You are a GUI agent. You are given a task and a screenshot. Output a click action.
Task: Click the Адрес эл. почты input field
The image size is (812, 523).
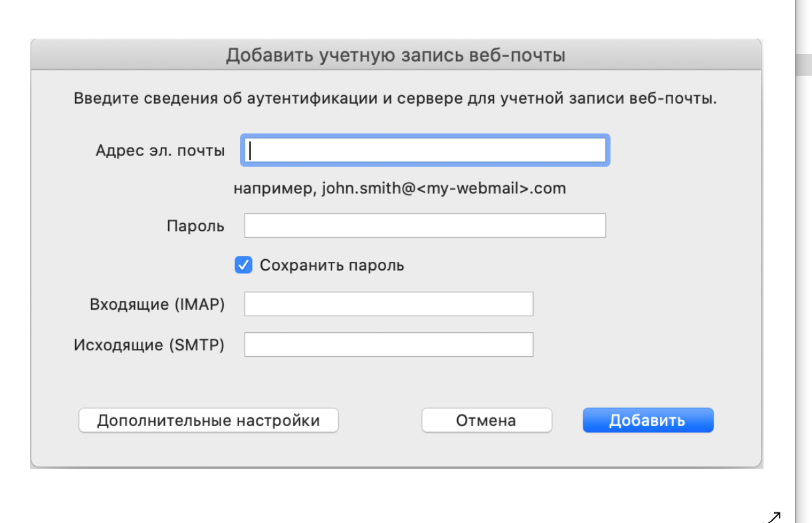point(425,150)
